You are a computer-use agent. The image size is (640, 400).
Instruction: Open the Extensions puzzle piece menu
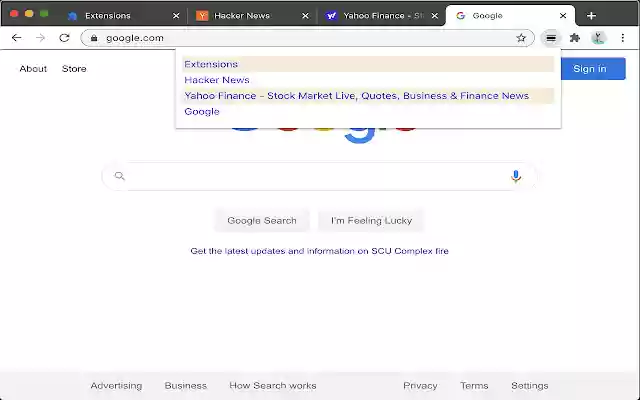(575, 38)
